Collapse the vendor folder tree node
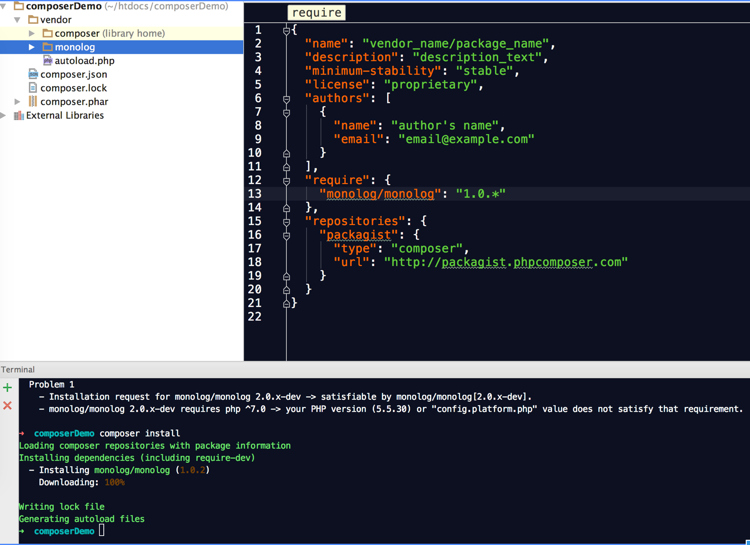This screenshot has width=750, height=545. [x=17, y=20]
